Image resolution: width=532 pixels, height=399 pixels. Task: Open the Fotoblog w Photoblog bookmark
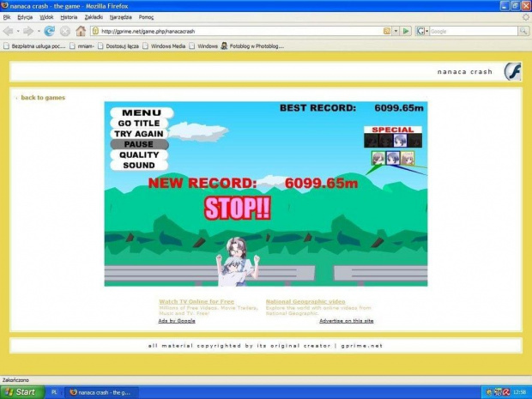252,46
